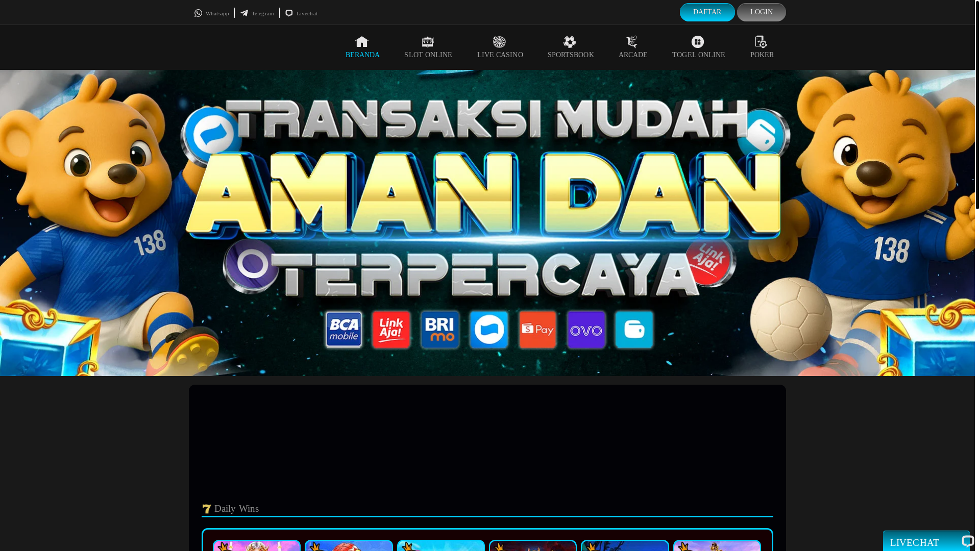
Task: Select the Togel Online dice icon
Action: coord(698,42)
